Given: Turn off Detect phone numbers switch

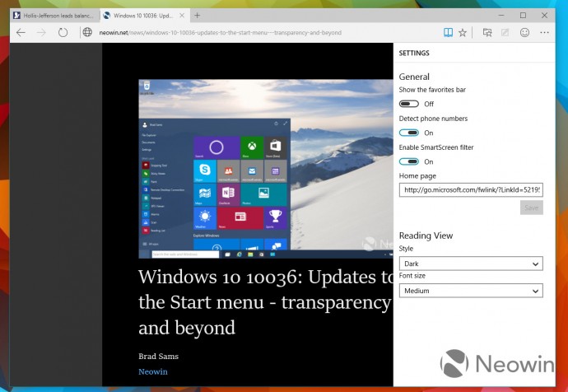Looking at the screenshot, I should click(409, 133).
